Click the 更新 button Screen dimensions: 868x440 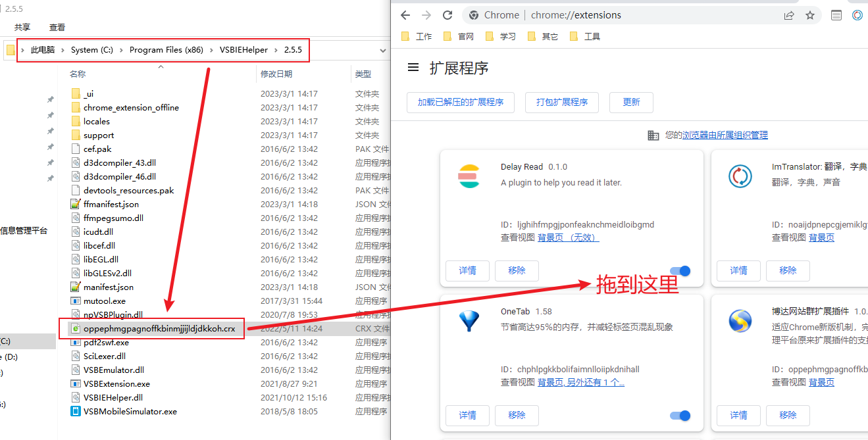pos(631,103)
